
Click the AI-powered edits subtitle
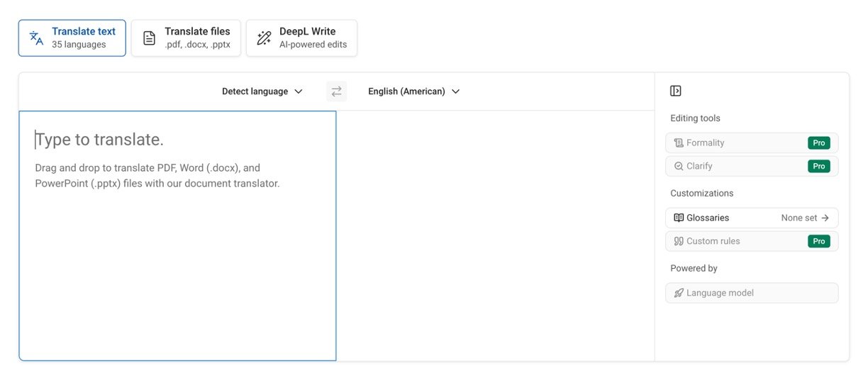tap(313, 45)
